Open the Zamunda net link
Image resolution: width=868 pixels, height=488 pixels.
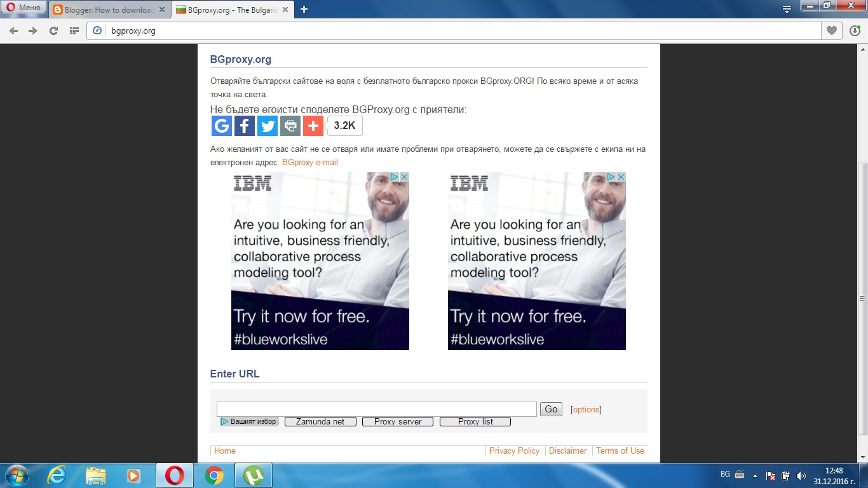(x=320, y=422)
